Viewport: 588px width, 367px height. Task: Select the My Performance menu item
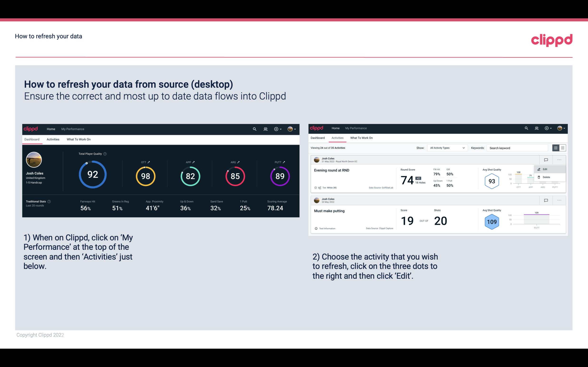coord(72,128)
